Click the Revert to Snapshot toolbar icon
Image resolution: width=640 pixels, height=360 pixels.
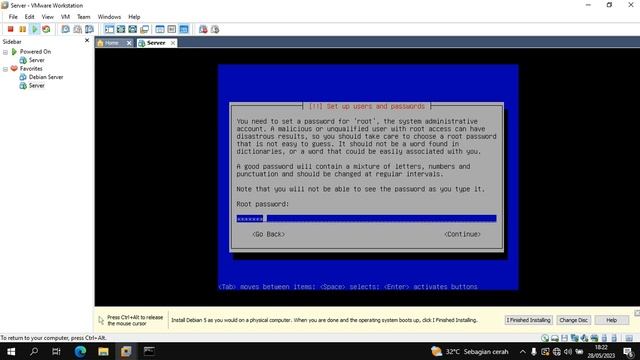pyautogui.click(x=77, y=29)
